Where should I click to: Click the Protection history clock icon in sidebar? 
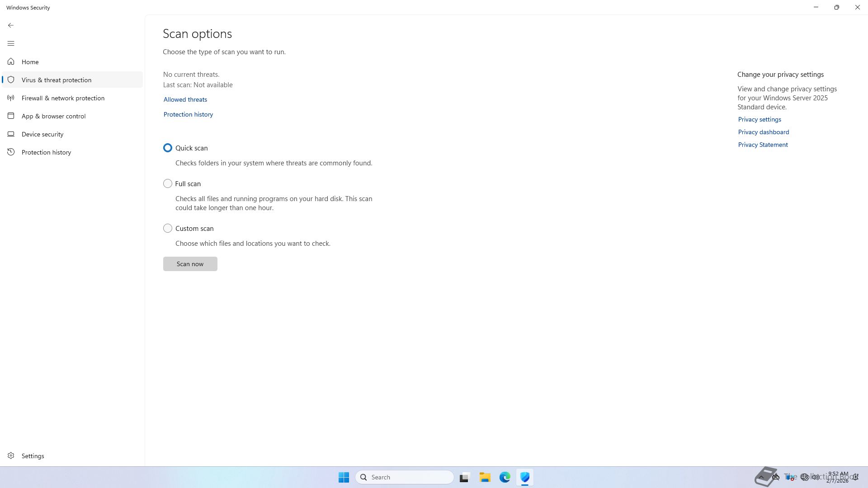pos(11,152)
